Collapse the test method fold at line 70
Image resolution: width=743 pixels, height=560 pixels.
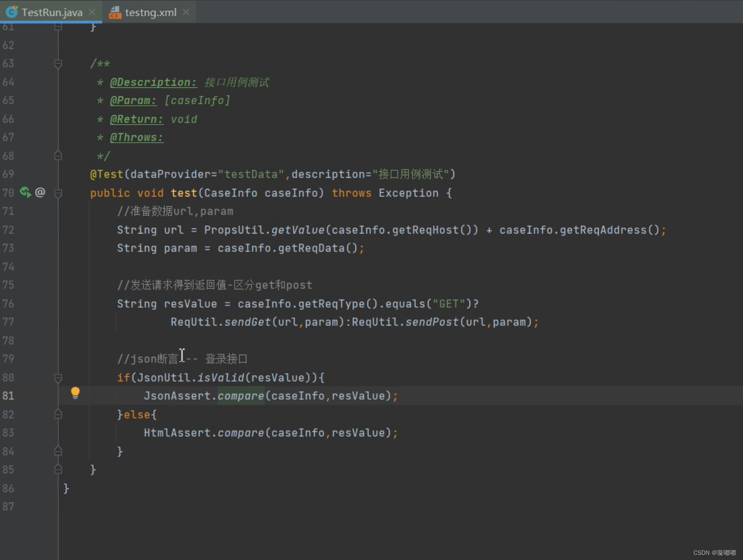point(58,193)
